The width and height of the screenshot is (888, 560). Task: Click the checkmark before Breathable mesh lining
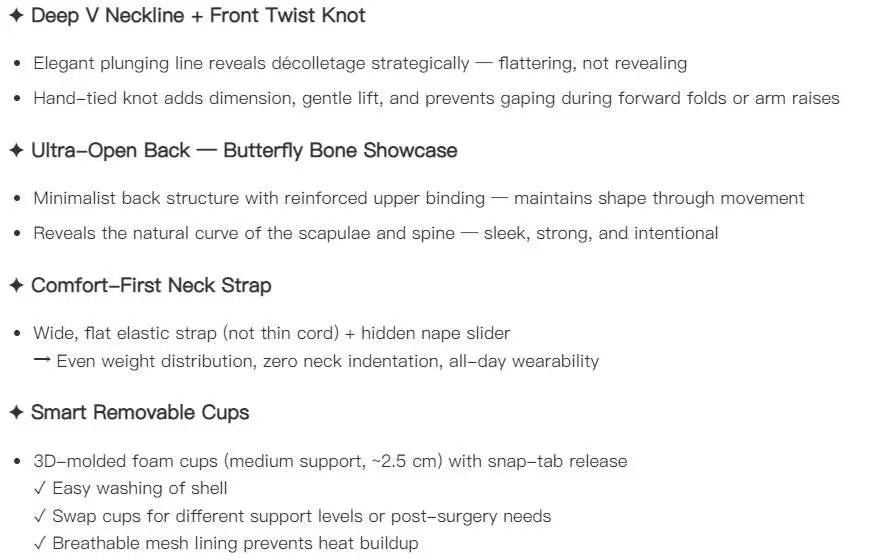tap(40, 543)
